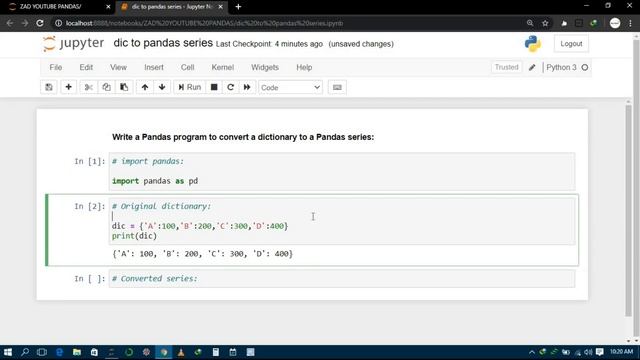Open the File menu
640x360 pixels.
(x=56, y=67)
